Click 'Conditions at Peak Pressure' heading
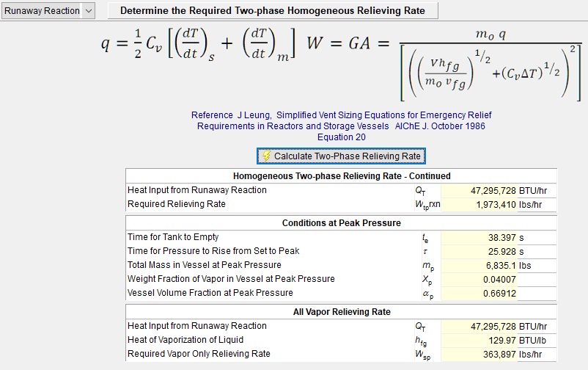 341,223
